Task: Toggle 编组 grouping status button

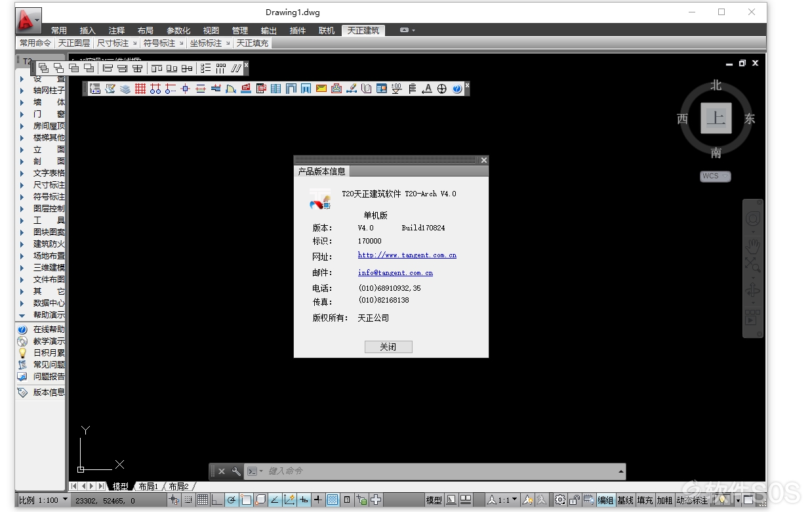Action: (605, 500)
